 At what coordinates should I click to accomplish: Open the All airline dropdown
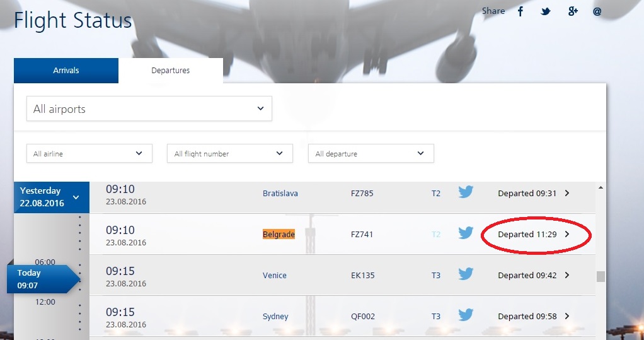click(89, 153)
